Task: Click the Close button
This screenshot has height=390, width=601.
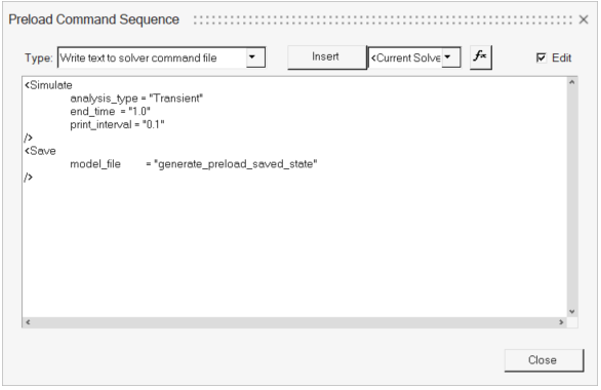Action: coord(544,360)
